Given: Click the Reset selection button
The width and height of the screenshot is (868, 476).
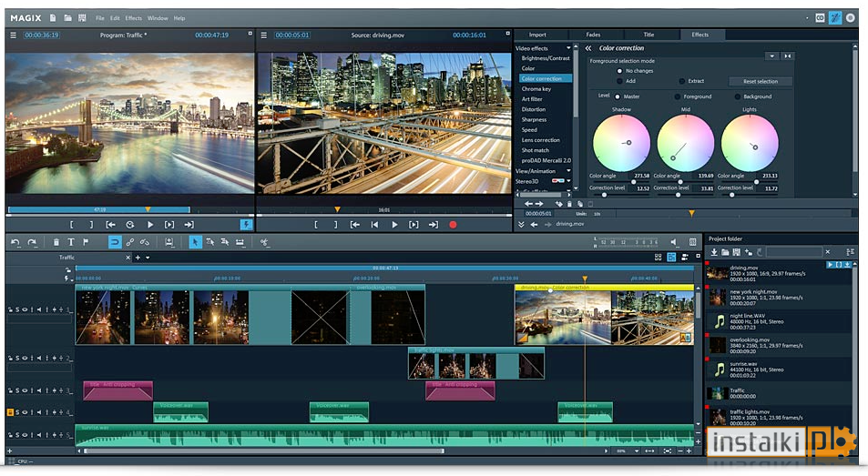Looking at the screenshot, I should (760, 81).
